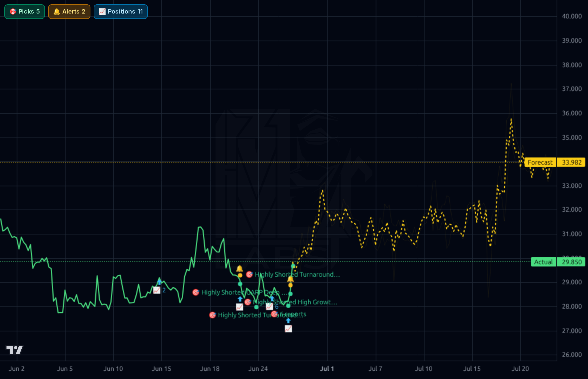The width and height of the screenshot is (588, 379).
Task: Click the position chart icon labeled 6
Action: click(269, 306)
